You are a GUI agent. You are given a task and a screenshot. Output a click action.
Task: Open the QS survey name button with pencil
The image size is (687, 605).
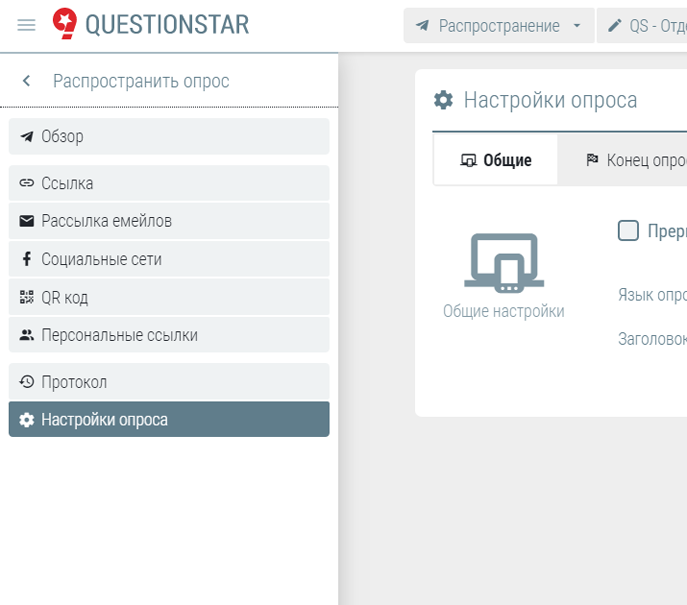(645, 26)
